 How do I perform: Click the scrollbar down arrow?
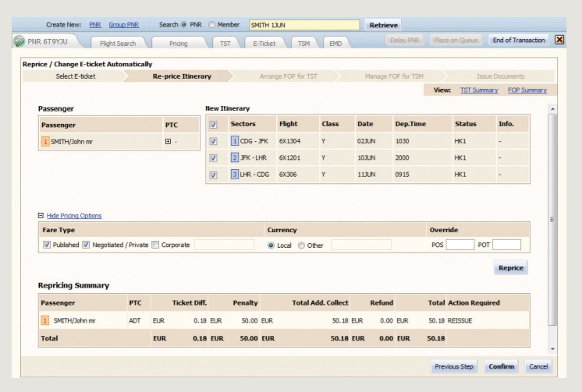tap(552, 349)
